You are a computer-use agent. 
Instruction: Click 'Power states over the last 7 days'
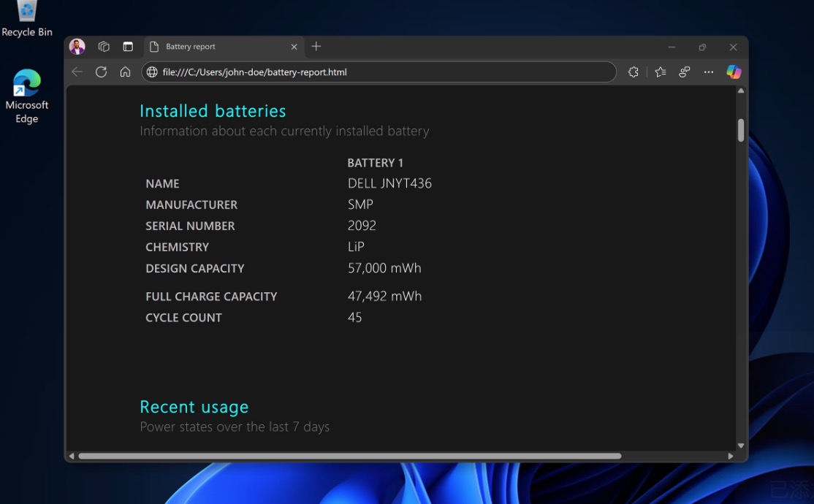click(235, 427)
